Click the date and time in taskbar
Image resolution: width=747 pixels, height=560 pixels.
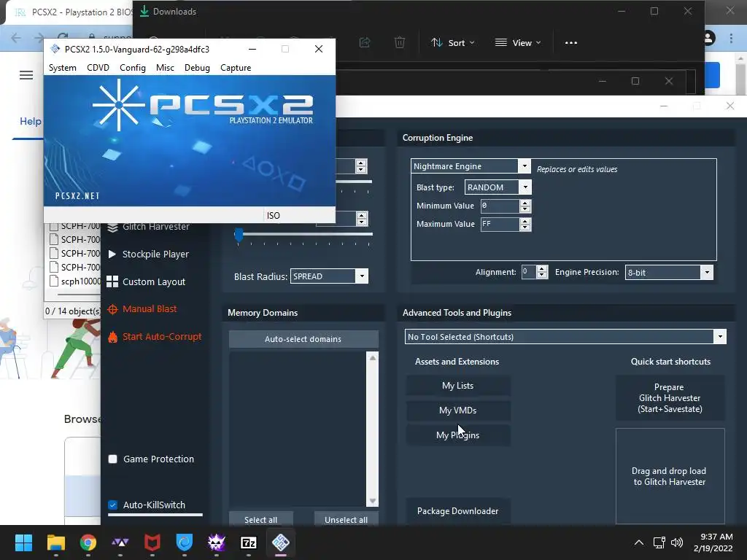tap(713, 542)
